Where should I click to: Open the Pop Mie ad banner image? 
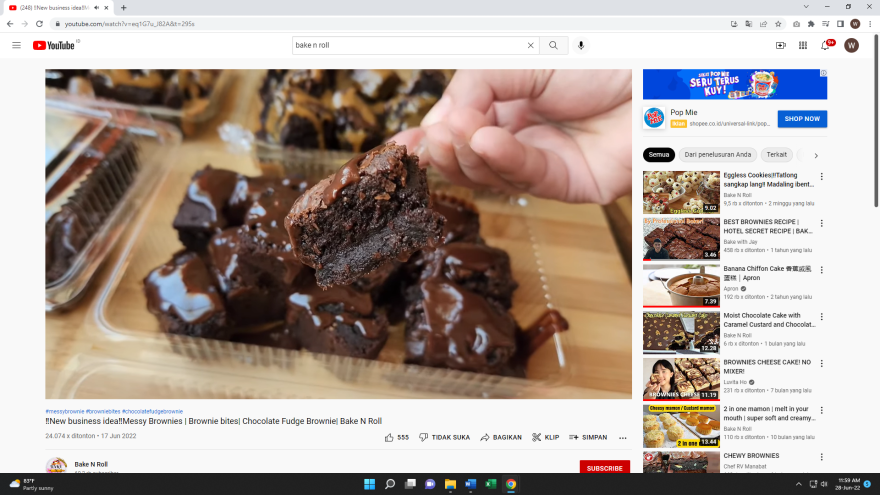click(x=735, y=84)
